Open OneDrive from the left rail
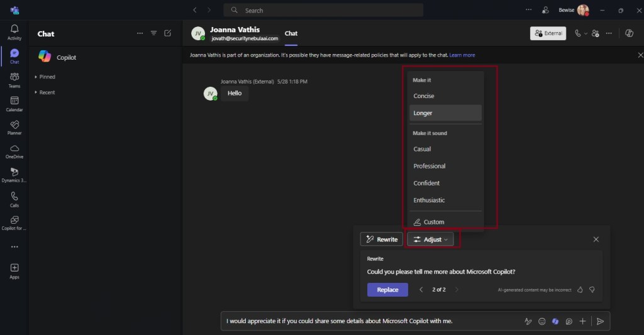Image resolution: width=644 pixels, height=335 pixels. (x=14, y=151)
